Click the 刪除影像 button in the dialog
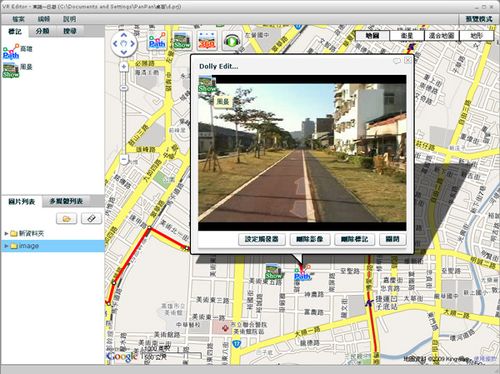The image size is (500, 374). click(x=310, y=239)
